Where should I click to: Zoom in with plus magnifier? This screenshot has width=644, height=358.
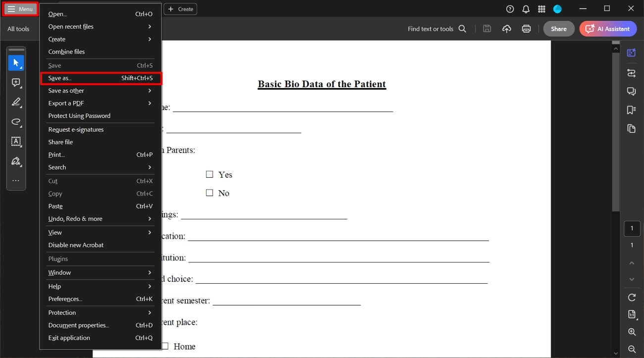[632, 332]
